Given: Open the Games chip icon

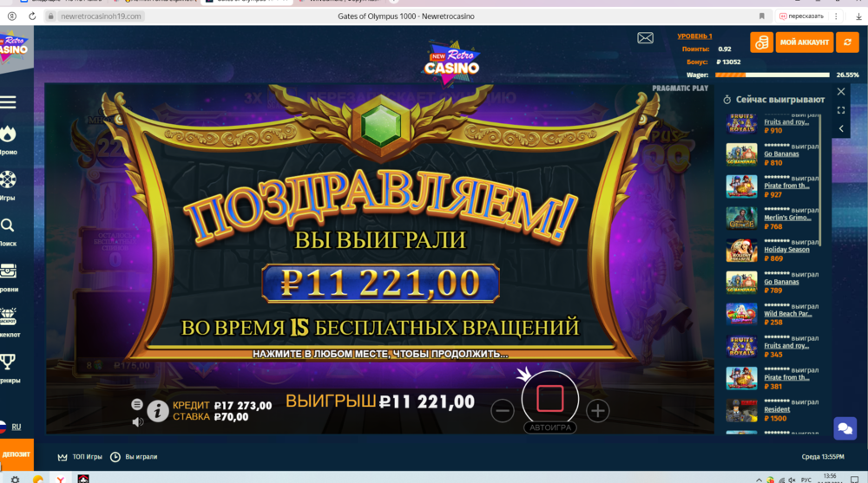Looking at the screenshot, I should 8,179.
